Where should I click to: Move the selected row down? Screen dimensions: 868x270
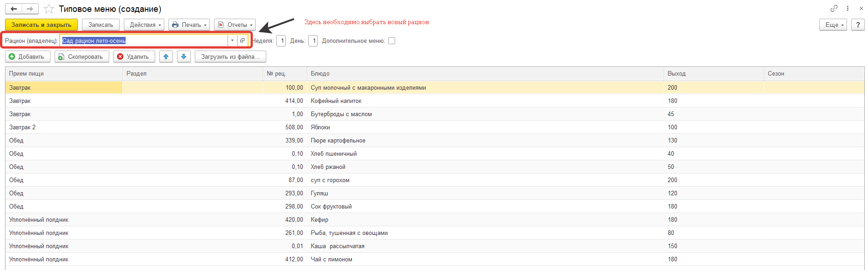[x=184, y=57]
